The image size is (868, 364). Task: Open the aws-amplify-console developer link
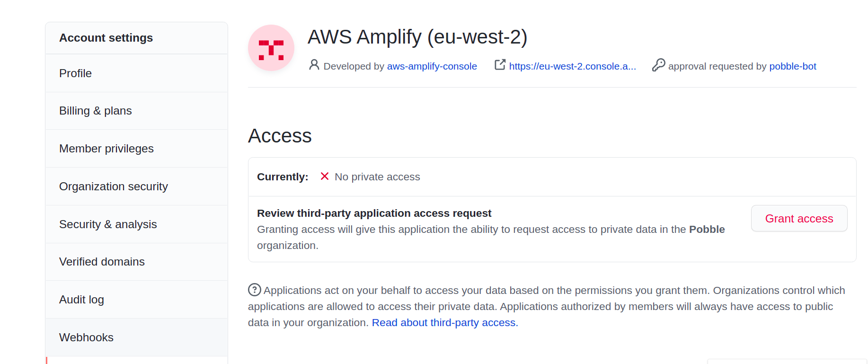point(432,66)
